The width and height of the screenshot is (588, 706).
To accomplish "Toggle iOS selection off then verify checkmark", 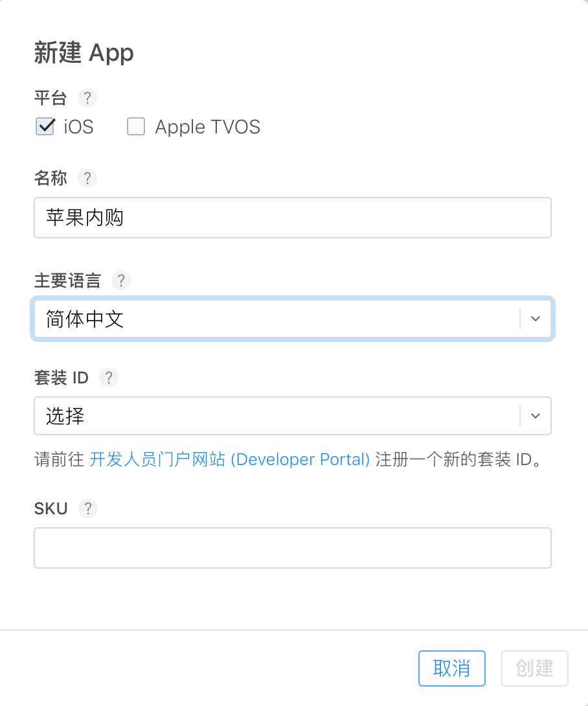I will click(44, 126).
